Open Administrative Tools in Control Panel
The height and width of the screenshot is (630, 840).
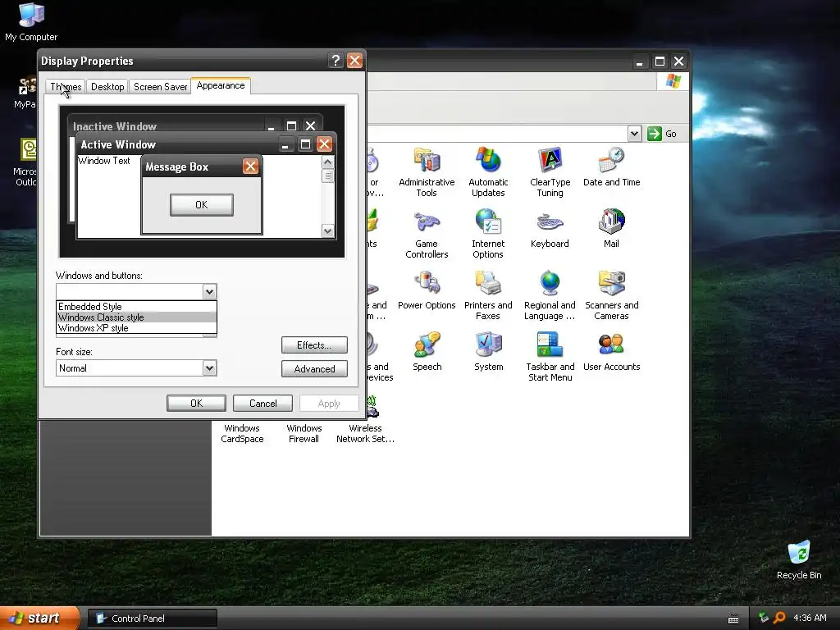pos(427,171)
